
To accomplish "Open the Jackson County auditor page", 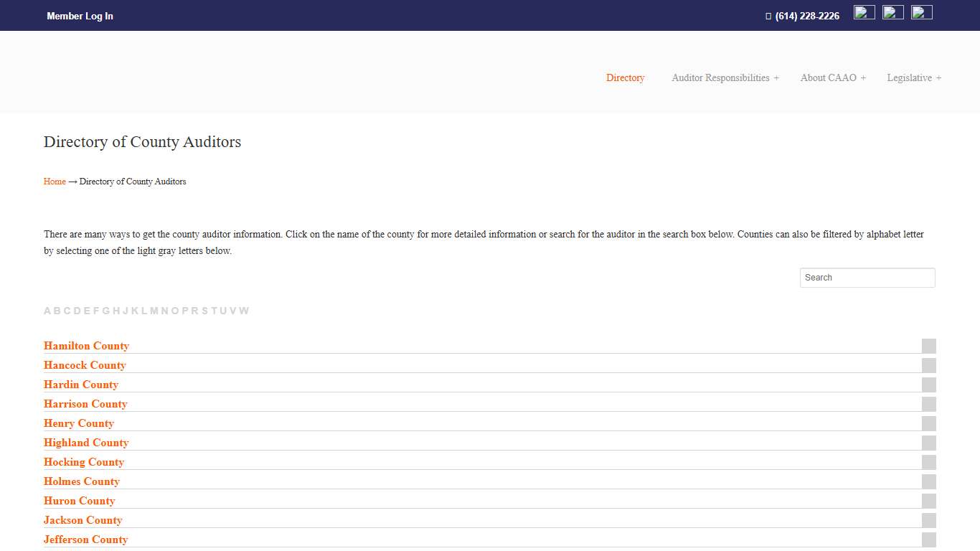I will pyautogui.click(x=83, y=519).
